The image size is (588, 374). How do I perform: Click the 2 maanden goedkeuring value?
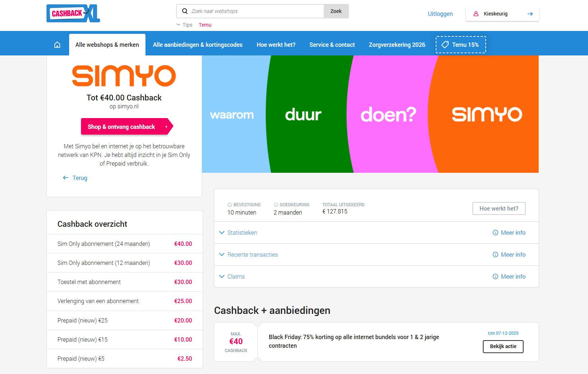288,212
